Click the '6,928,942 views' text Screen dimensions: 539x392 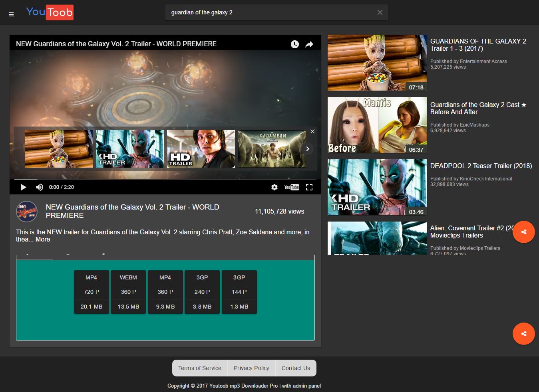point(448,131)
